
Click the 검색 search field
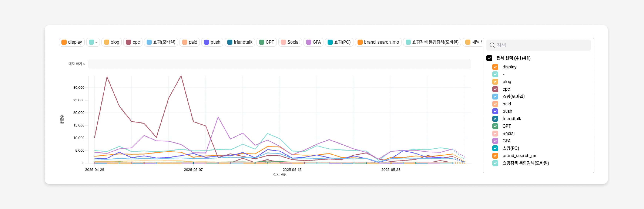pos(540,45)
